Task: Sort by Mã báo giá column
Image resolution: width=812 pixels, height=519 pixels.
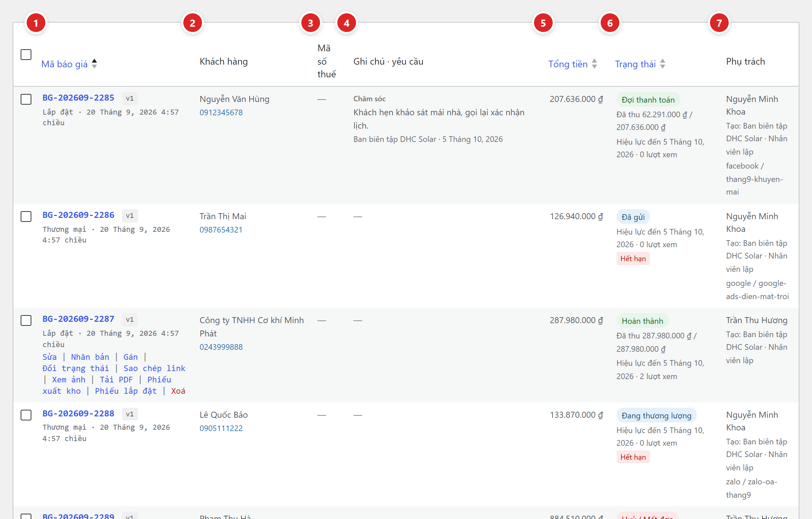Action: 64,64
